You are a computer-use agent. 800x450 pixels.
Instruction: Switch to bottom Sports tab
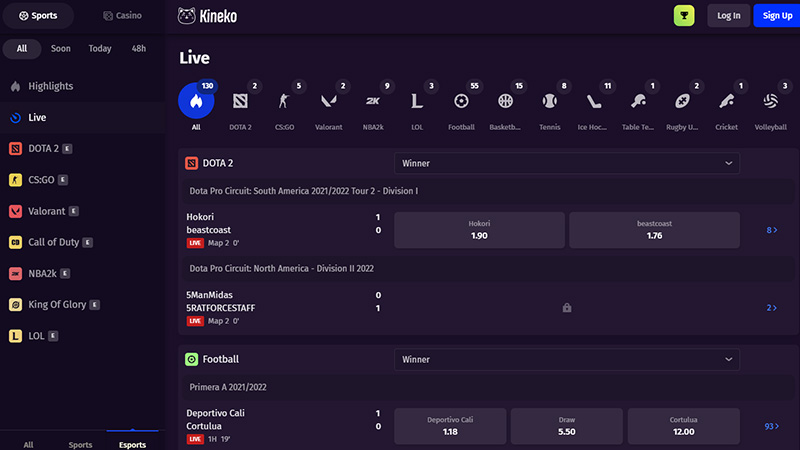point(80,444)
